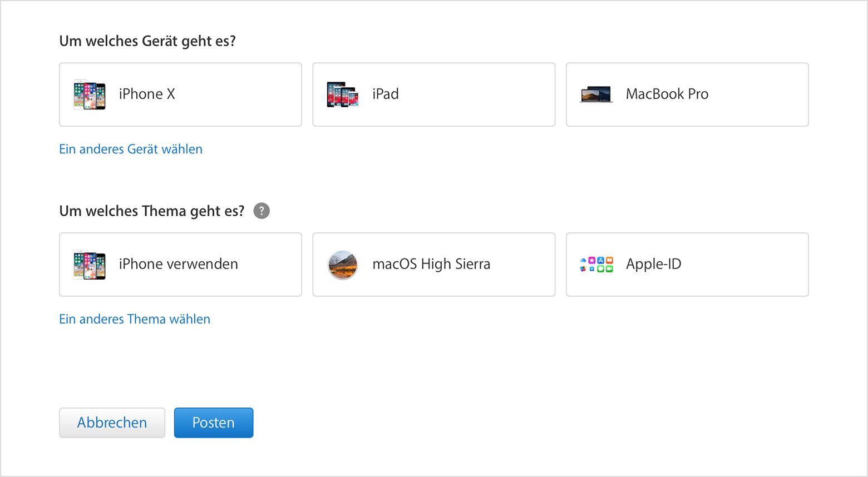Click the iPad devices thumbnail icon
Image resolution: width=868 pixels, height=477 pixels.
(343, 95)
